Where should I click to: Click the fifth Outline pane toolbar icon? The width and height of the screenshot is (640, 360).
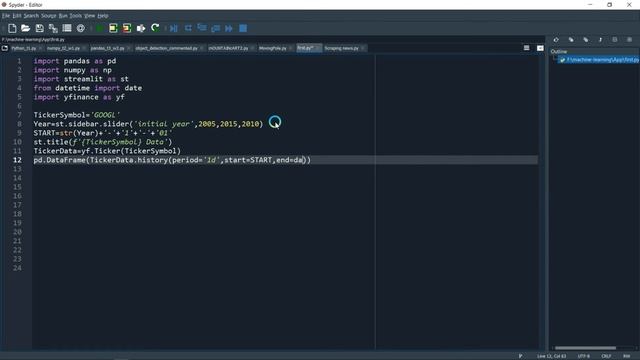[615, 40]
